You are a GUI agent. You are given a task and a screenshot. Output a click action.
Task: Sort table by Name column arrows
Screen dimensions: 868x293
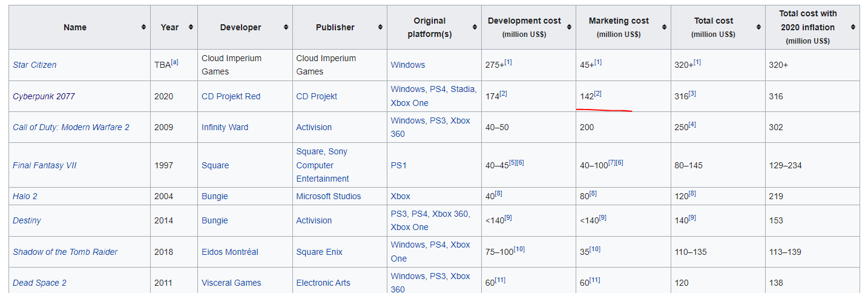coord(143,27)
